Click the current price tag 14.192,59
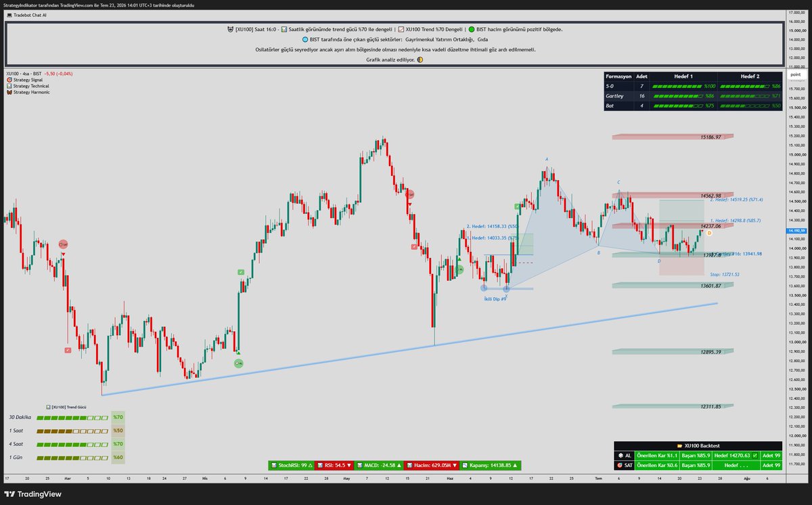Screen dimensions: 812x505 (796, 231)
